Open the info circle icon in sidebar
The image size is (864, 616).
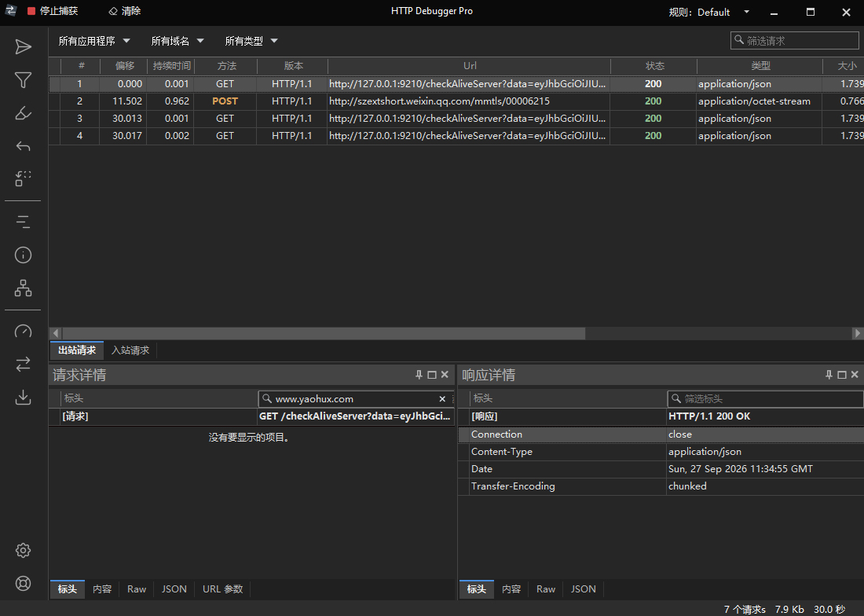tap(23, 255)
